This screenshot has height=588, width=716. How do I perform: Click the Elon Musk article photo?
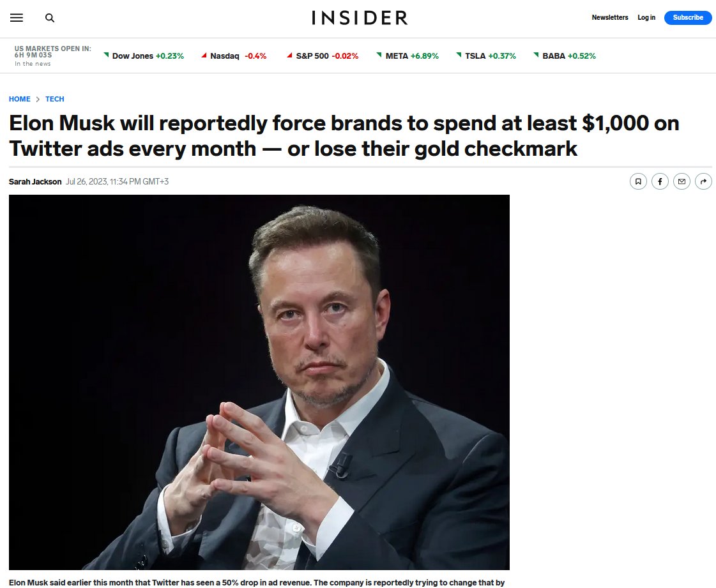[259, 382]
